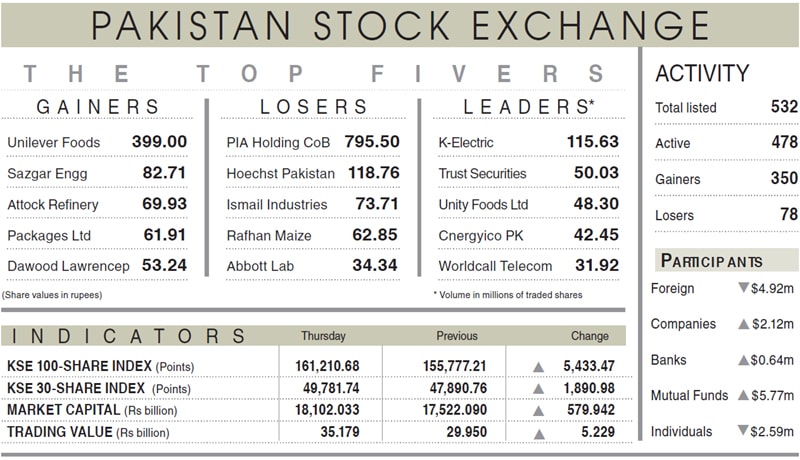
Task: Click the up arrow beside Banks
Action: (x=743, y=360)
